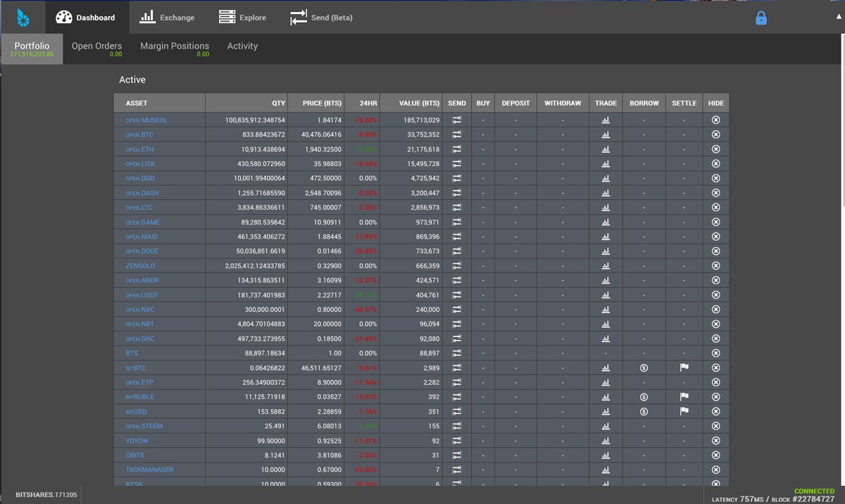Open the Activity tab
Screen dimensions: 845x504
242,46
